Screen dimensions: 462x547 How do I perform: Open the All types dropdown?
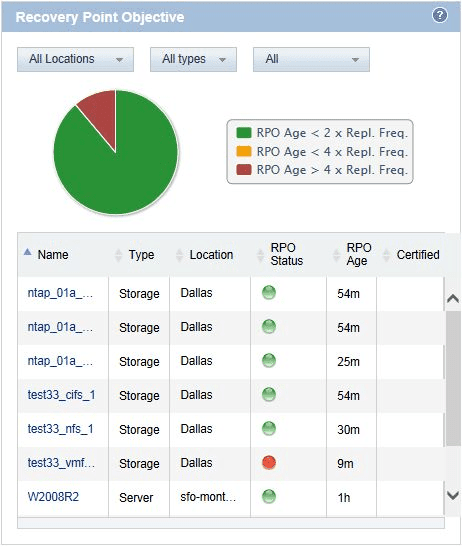pos(193,59)
